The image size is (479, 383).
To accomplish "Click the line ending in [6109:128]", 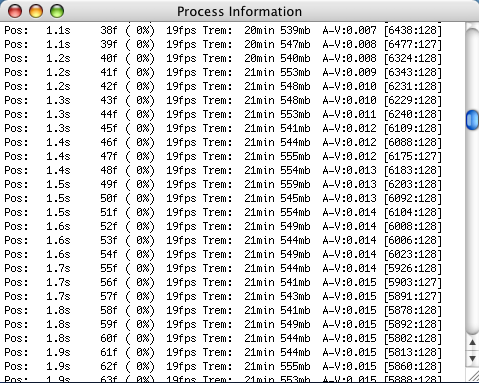I will 223,128.
